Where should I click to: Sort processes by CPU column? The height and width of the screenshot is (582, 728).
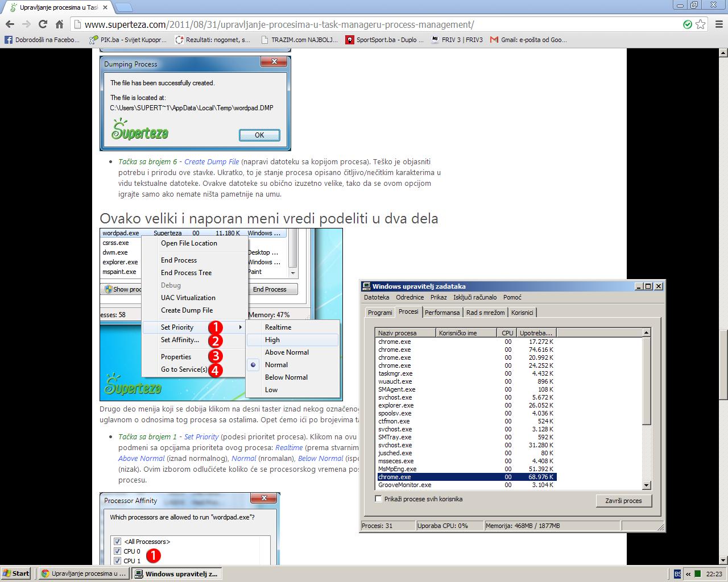507,333
